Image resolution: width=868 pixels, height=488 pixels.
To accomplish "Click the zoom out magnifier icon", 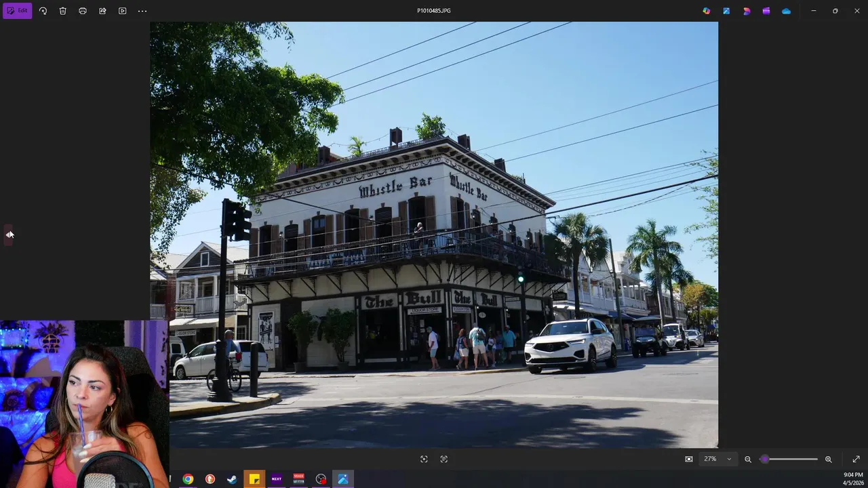I will (748, 459).
